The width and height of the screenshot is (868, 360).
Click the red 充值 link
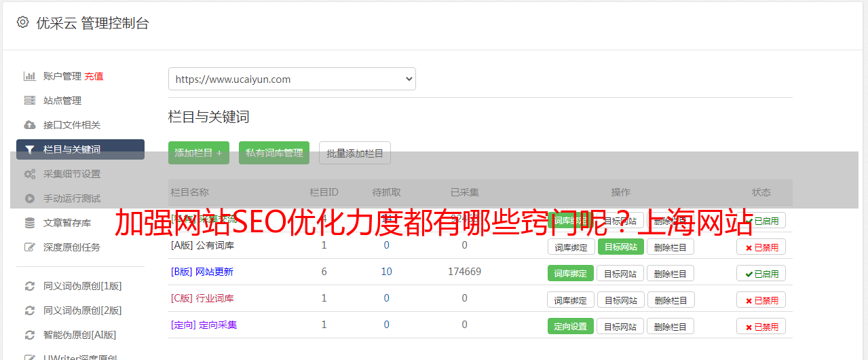tap(94, 76)
